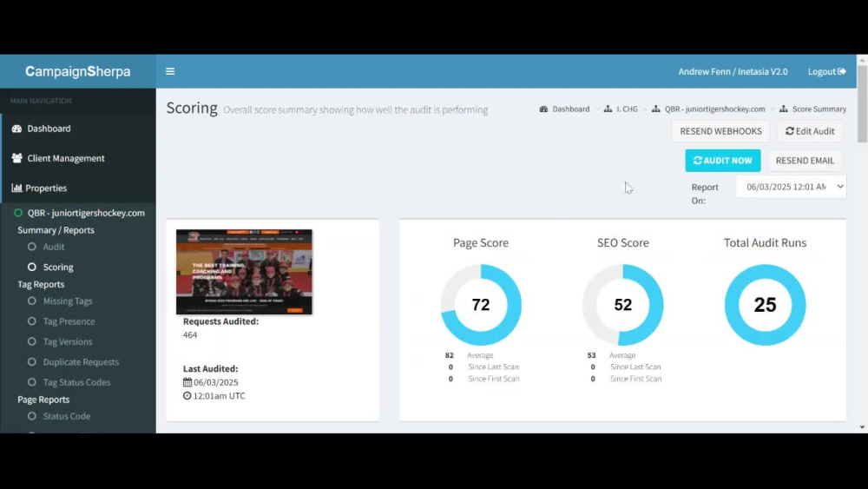Click the calendar icon by last audited date
The image size is (868, 489).
pyautogui.click(x=187, y=382)
